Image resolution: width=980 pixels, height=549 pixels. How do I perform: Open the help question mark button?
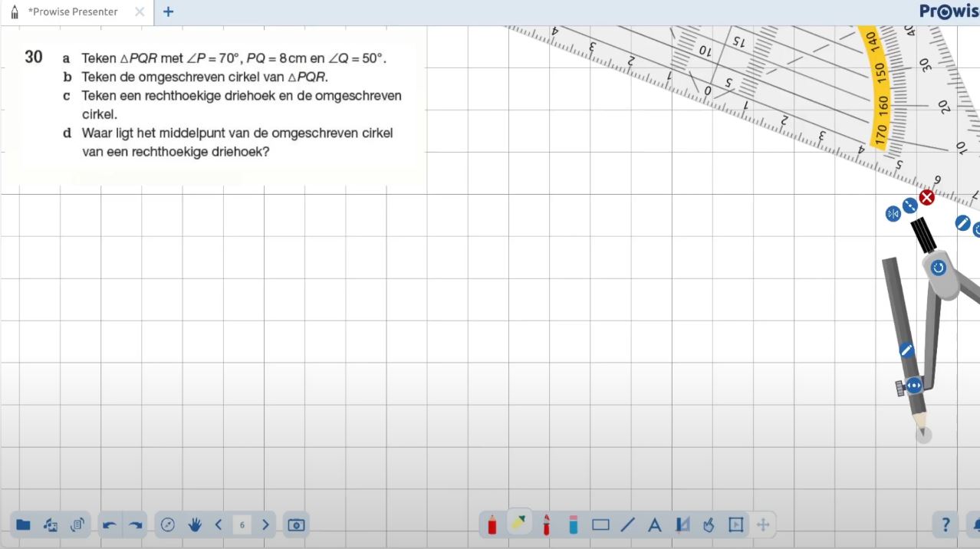tap(945, 525)
